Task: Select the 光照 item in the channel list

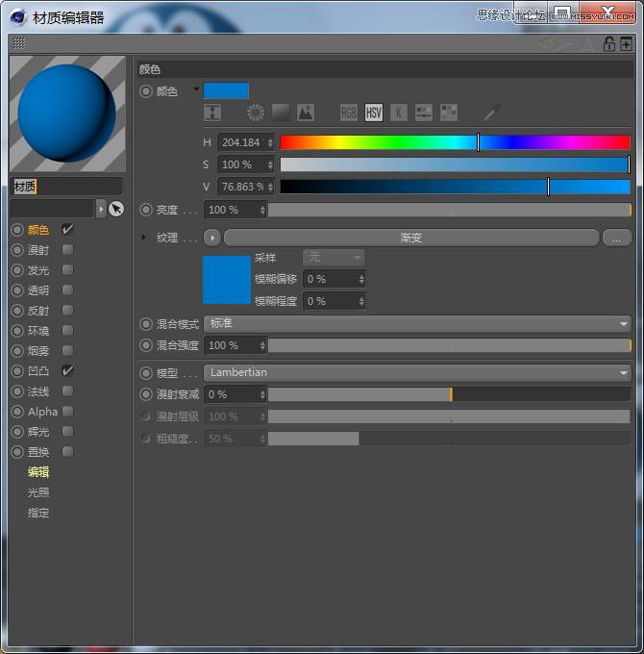Action: (38, 492)
